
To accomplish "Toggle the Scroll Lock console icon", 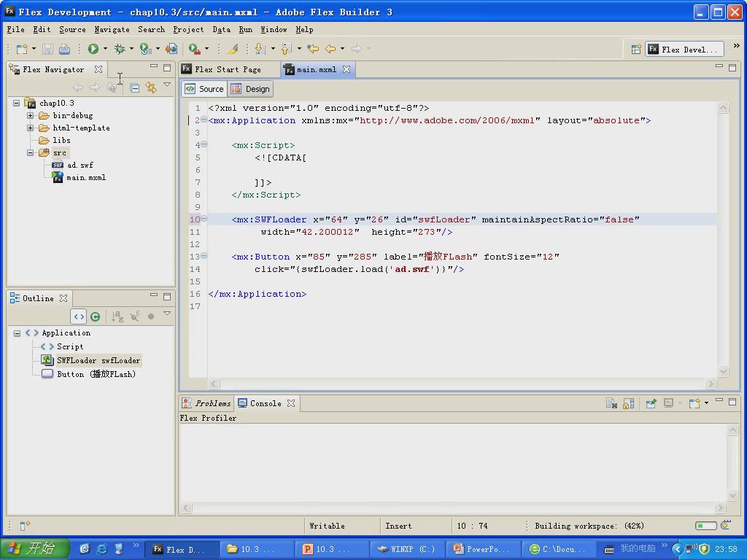I will coord(629,403).
